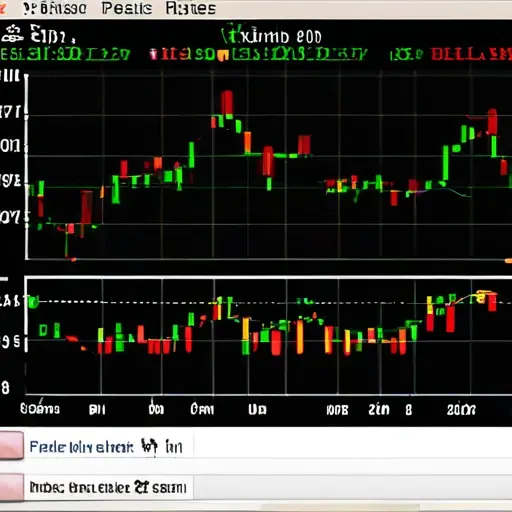Viewport: 512px width, 512px height.
Task: Toggle the lower pink button at bottom left
Action: 11,487
